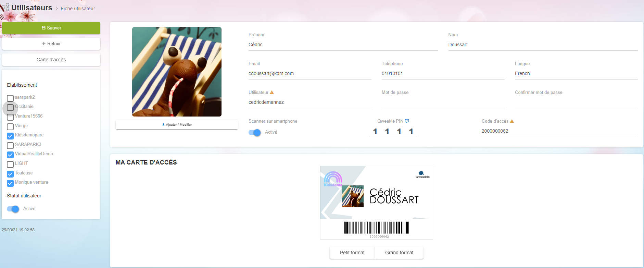Image resolution: width=644 pixels, height=268 pixels.
Task: Disable the Scanner sur smartphone toggle
Action: pos(255,133)
